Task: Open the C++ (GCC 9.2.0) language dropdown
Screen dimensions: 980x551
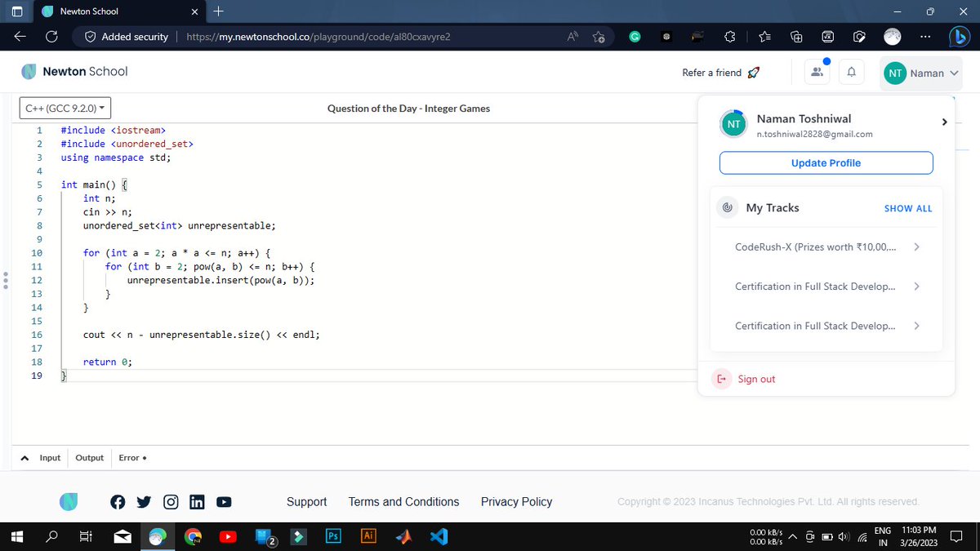Action: coord(66,108)
